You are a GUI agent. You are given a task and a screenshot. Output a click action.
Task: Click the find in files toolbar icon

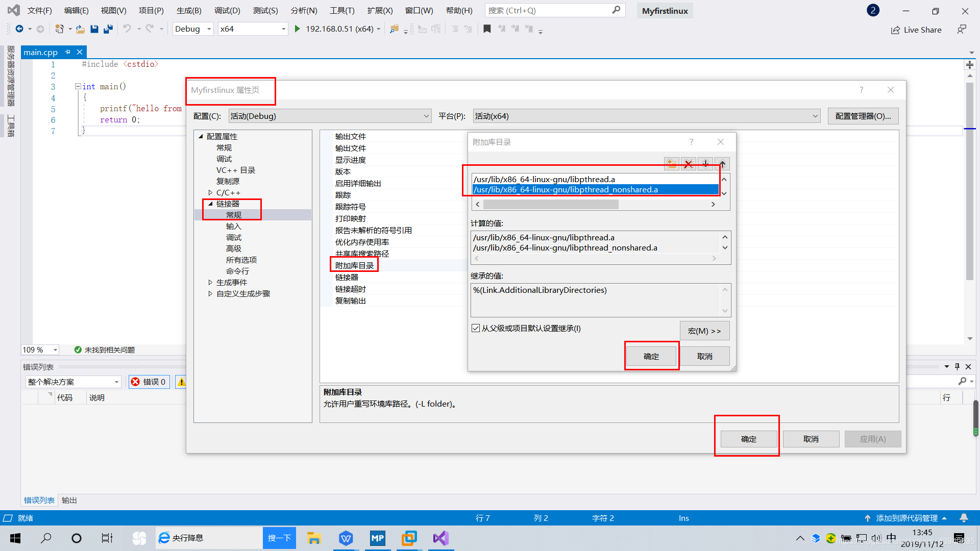394,29
